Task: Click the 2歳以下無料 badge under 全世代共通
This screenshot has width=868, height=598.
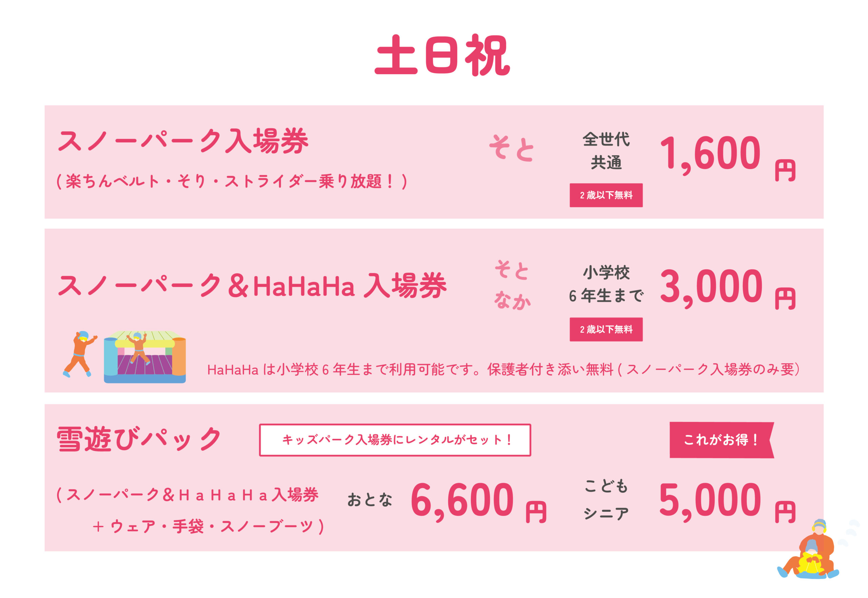Action: point(606,195)
